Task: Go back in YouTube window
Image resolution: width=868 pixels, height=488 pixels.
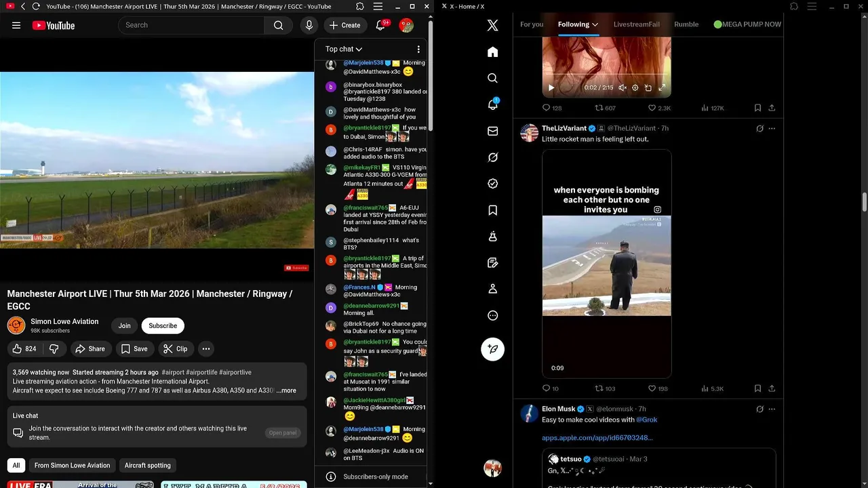Action: (x=23, y=6)
